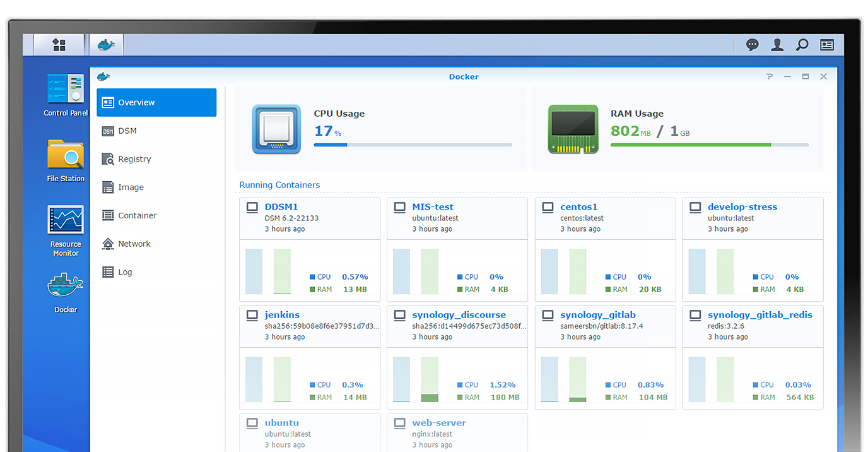Open the Image section via its sidebar icon
Viewport: 868px width, 452px height.
coord(107,187)
